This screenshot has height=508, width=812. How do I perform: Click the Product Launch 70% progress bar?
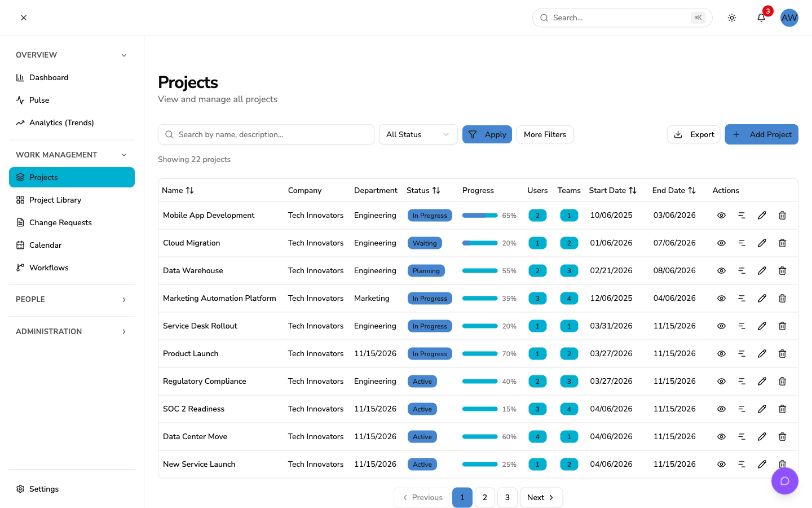point(480,353)
